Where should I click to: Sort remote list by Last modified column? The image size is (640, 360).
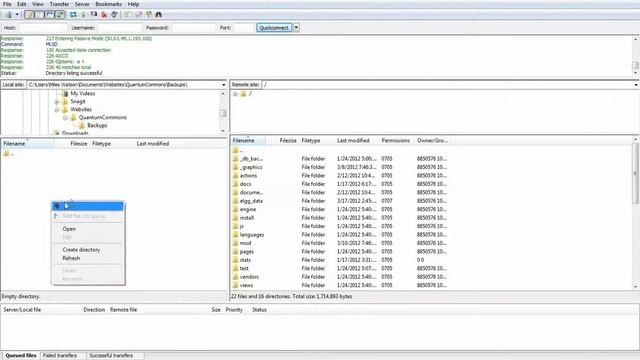[x=353, y=140]
